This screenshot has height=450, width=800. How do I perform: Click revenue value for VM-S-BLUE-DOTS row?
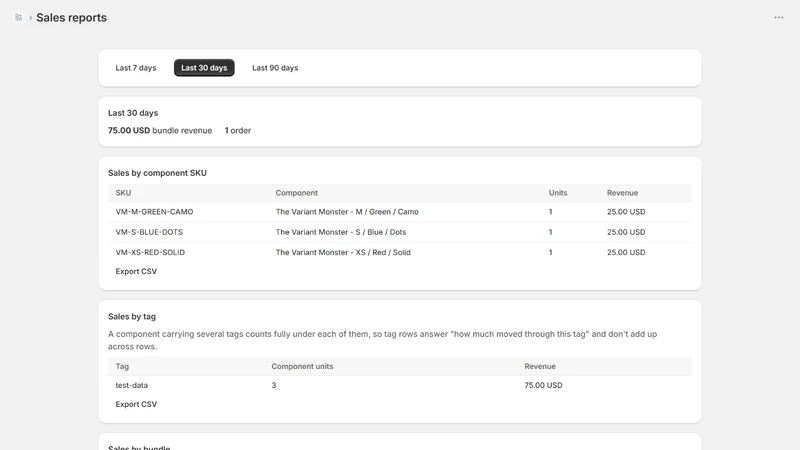[x=626, y=232]
